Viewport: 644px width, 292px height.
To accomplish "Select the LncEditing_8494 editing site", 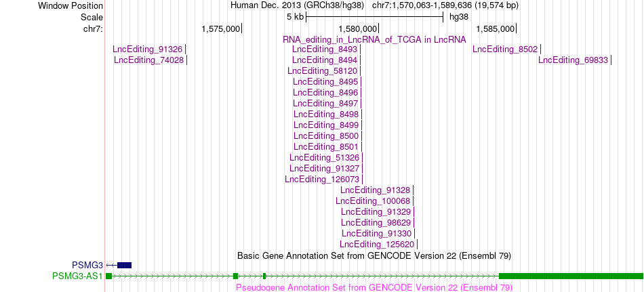I will 325,60.
